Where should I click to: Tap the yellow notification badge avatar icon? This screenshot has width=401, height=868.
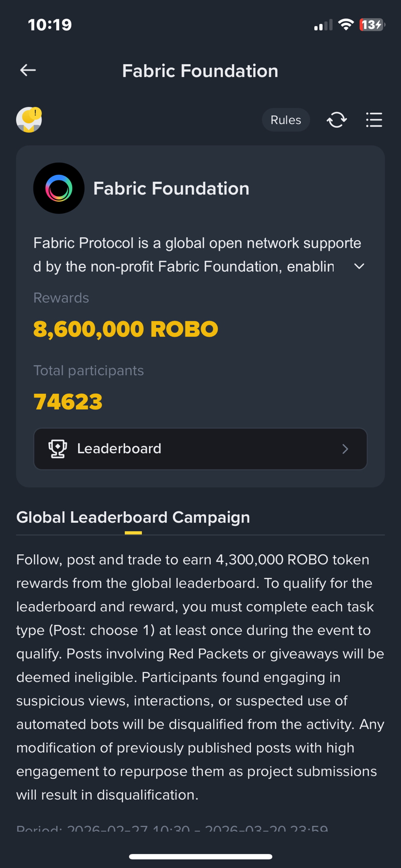[29, 120]
